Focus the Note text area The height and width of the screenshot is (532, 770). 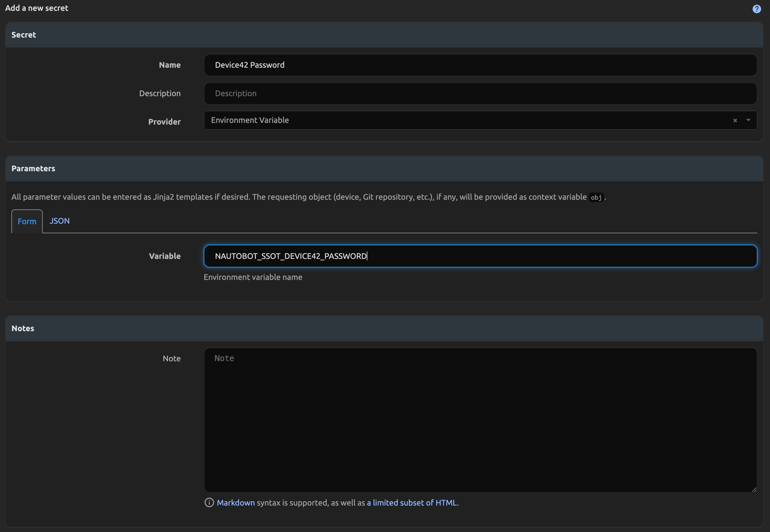480,420
